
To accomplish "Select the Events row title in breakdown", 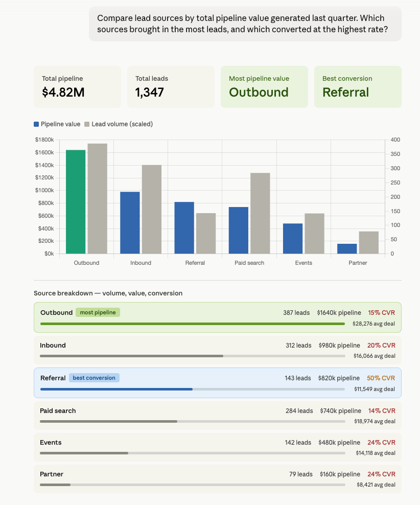I will (x=51, y=442).
